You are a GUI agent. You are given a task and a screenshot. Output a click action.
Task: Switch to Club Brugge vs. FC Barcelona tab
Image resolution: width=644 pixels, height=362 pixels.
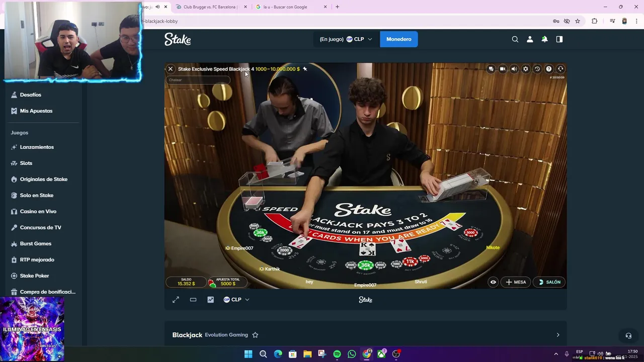(210, 7)
